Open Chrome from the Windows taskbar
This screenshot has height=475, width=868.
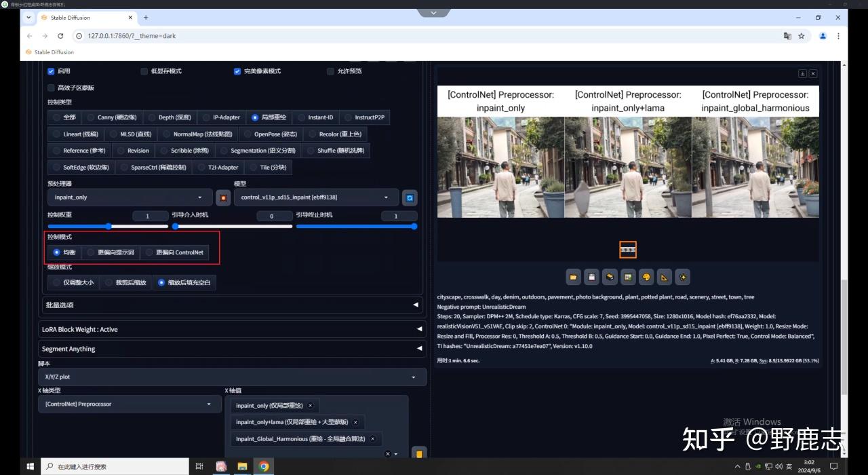click(x=264, y=466)
